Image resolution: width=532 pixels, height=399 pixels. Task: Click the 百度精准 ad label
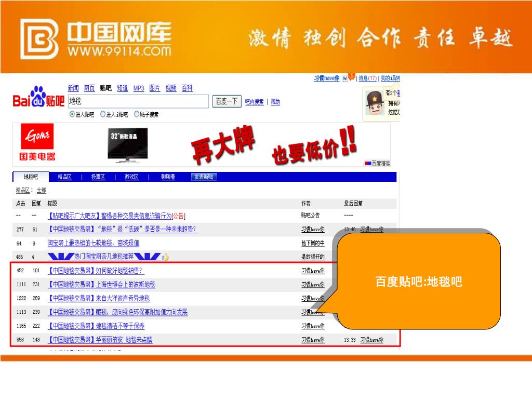coord(377,163)
